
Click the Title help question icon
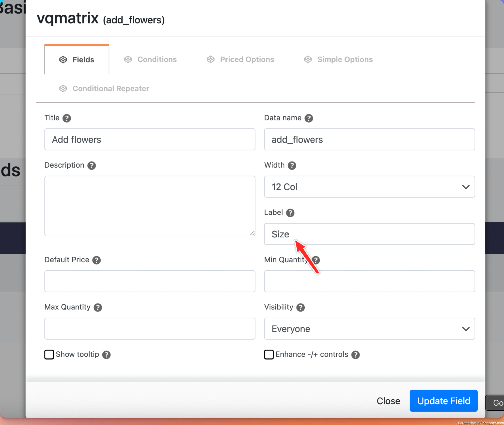point(67,118)
